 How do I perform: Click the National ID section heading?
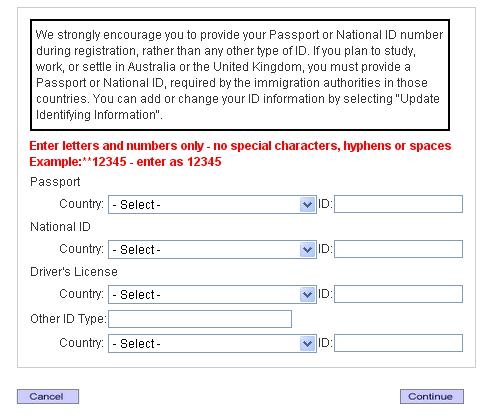60,227
